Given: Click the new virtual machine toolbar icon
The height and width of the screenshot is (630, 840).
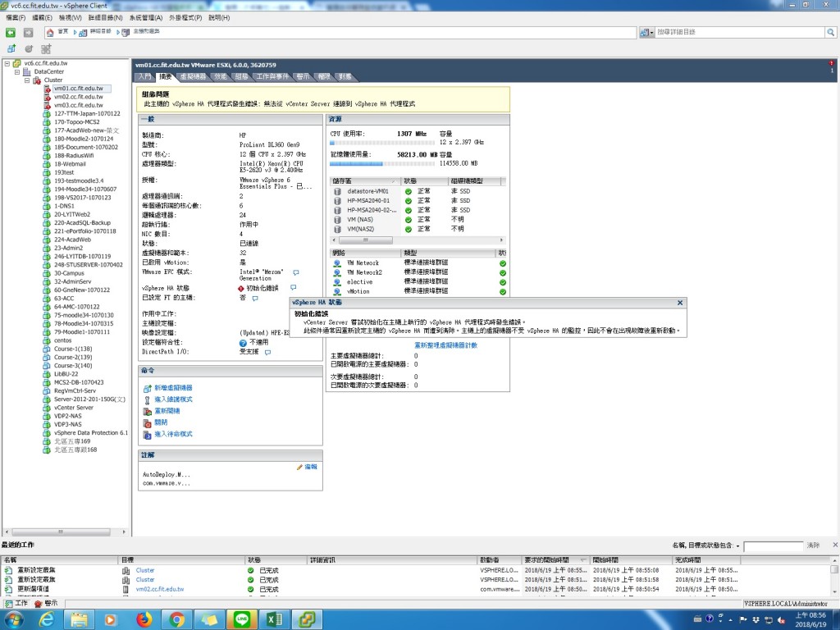Looking at the screenshot, I should (11, 48).
